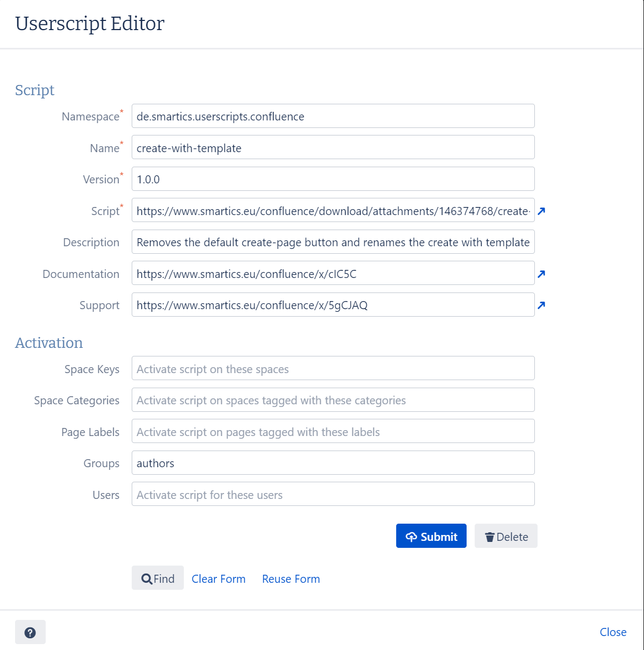Click the Users input field
This screenshot has height=650, width=644.
[x=333, y=495]
